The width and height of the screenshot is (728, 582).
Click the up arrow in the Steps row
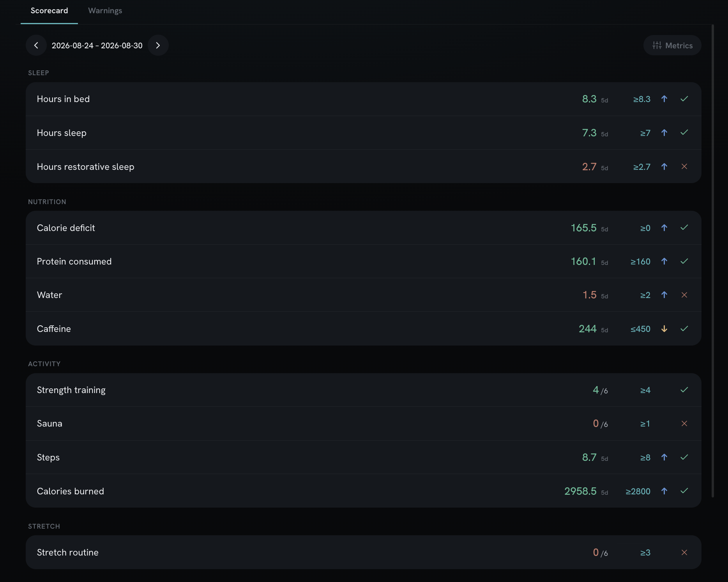coord(664,457)
